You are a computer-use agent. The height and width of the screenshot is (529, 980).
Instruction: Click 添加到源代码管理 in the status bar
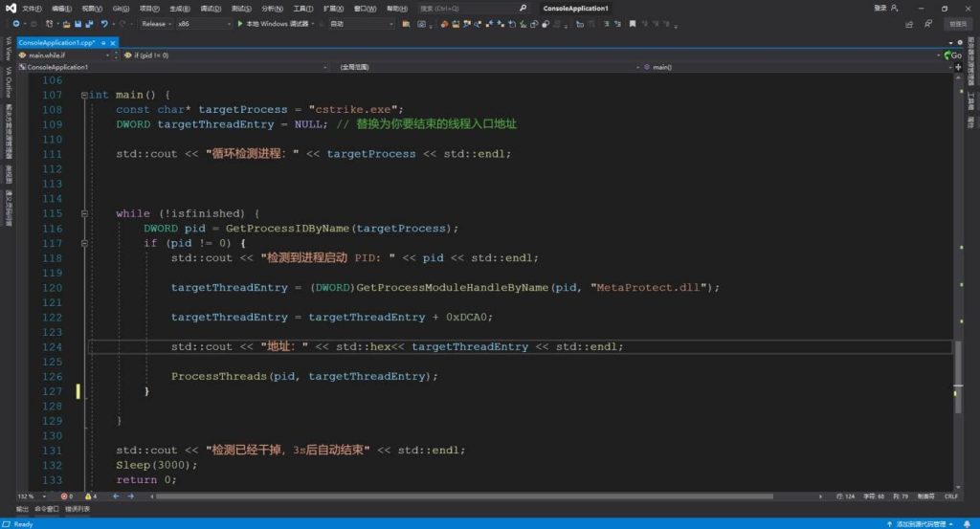click(x=919, y=523)
